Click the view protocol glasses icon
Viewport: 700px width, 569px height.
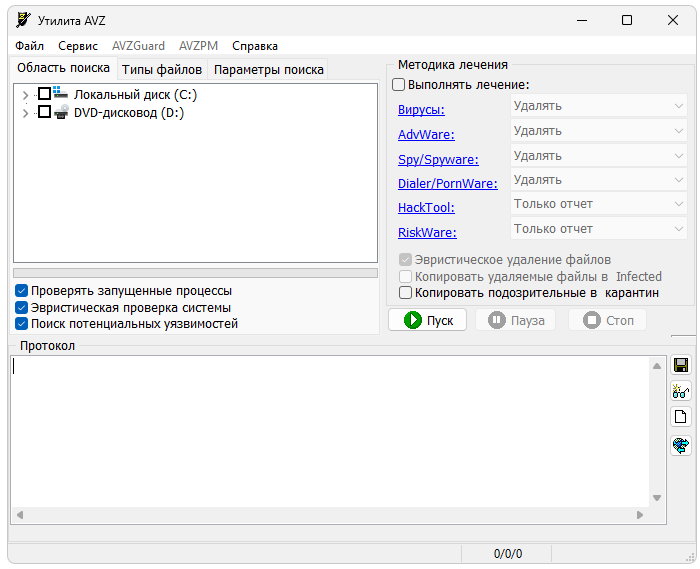tap(680, 391)
